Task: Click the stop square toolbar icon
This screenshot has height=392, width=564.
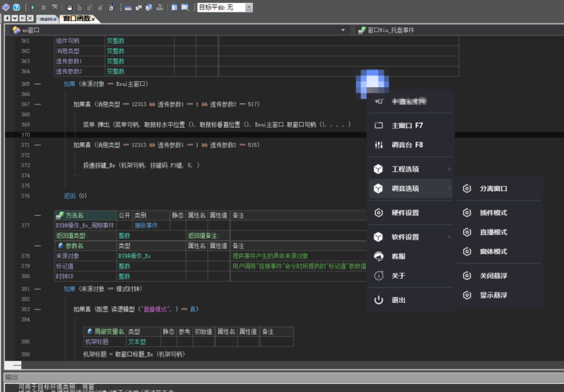Action: click(44, 7)
